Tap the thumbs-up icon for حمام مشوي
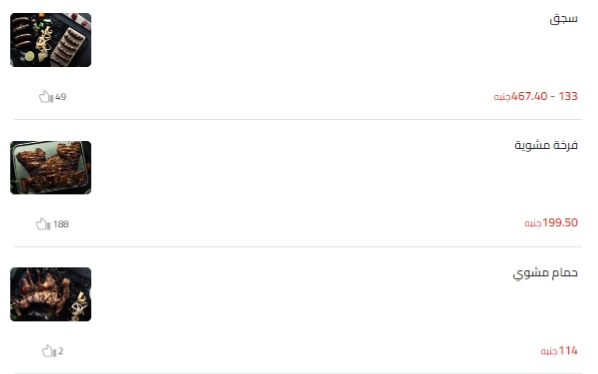The image size is (598, 374). [49, 351]
